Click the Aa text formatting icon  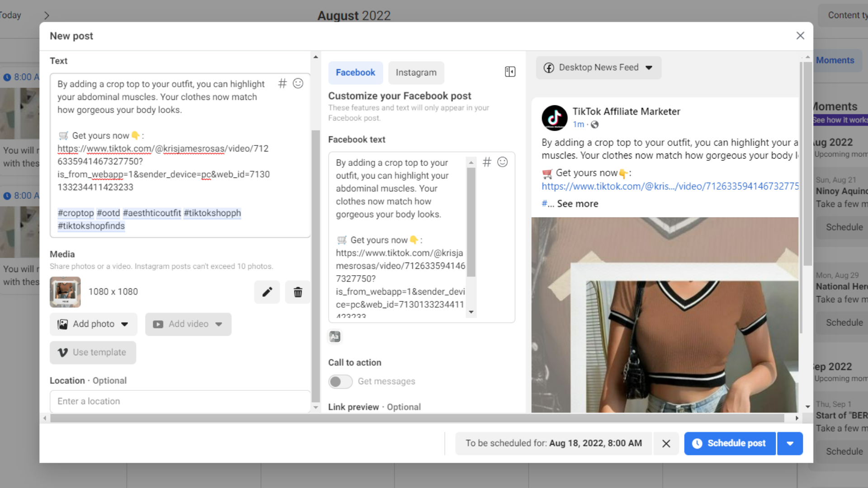click(335, 337)
